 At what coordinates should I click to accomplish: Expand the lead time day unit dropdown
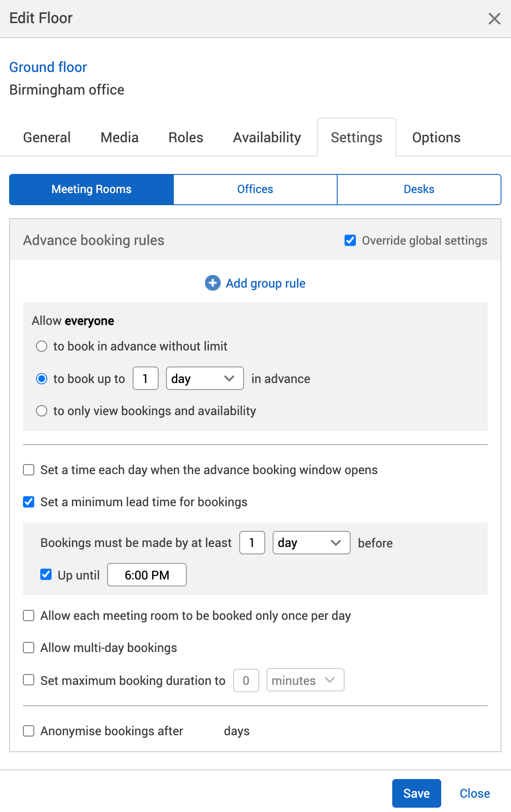pyautogui.click(x=311, y=543)
